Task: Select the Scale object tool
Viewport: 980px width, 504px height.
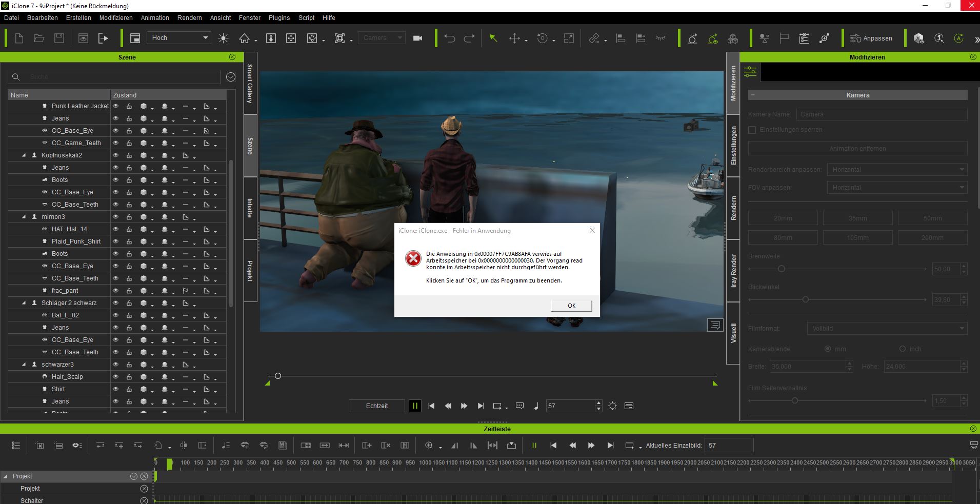Action: pyautogui.click(x=569, y=38)
